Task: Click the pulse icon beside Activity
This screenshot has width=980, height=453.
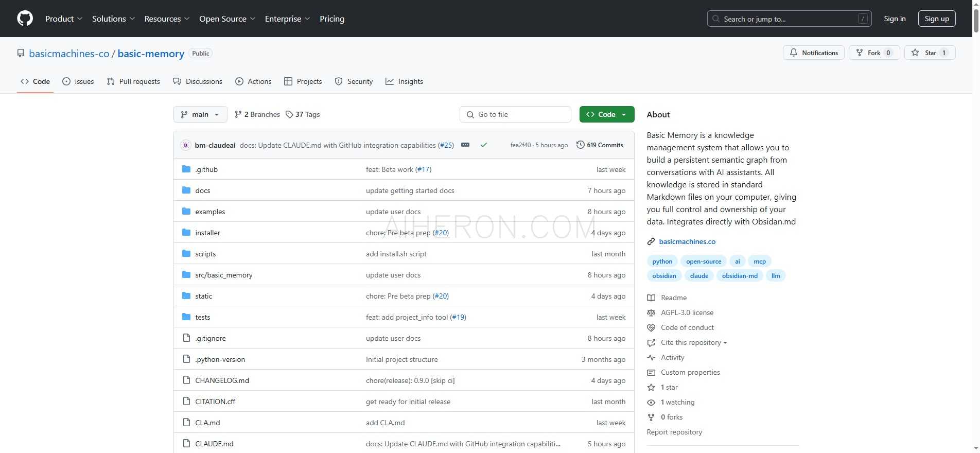Action: tap(651, 357)
